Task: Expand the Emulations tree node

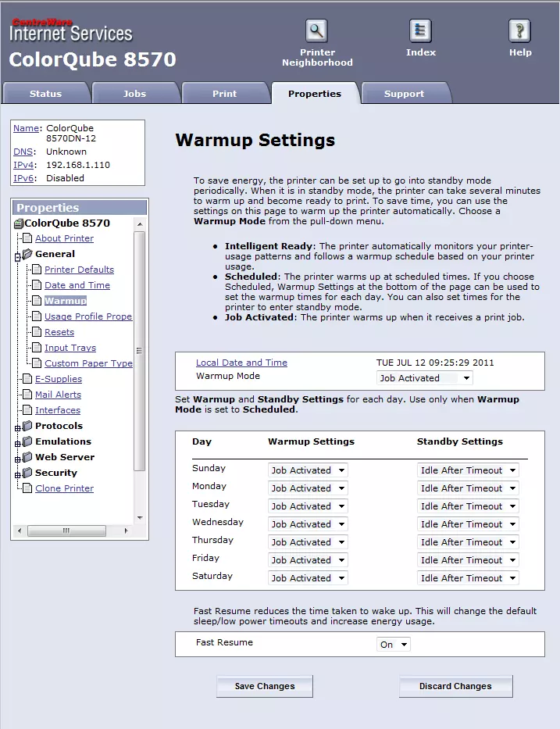Action: pyautogui.click(x=17, y=443)
